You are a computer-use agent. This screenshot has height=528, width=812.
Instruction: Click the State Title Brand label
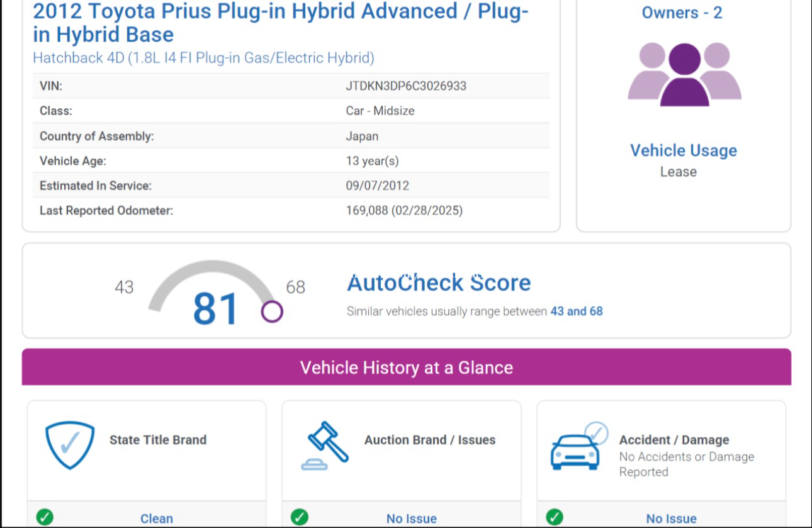[x=158, y=440]
